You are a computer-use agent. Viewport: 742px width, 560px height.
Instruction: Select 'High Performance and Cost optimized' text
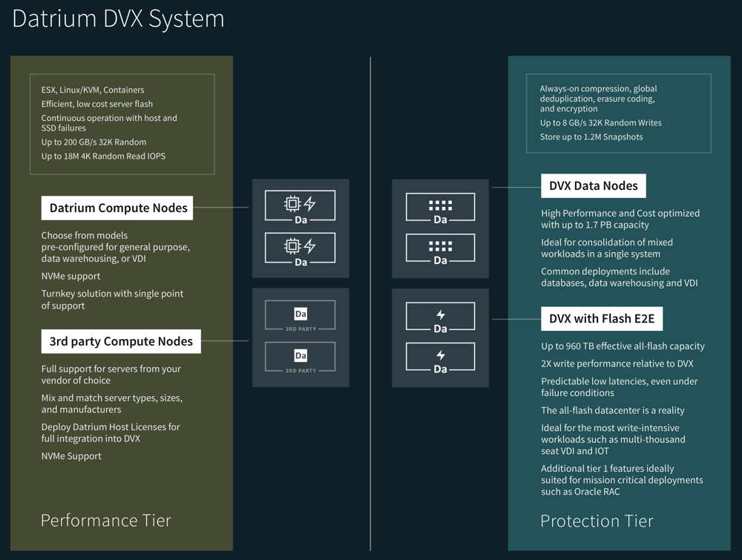point(620,219)
